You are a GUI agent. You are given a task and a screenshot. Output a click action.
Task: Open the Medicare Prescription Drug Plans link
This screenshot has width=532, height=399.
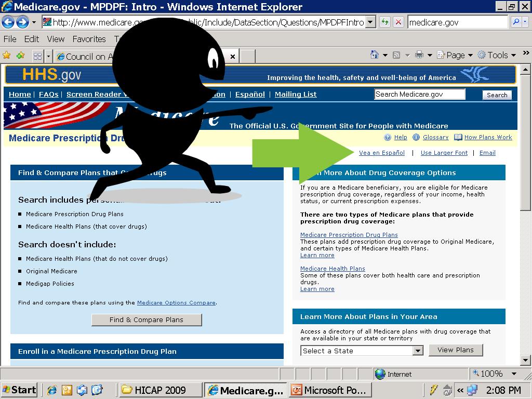coord(349,235)
